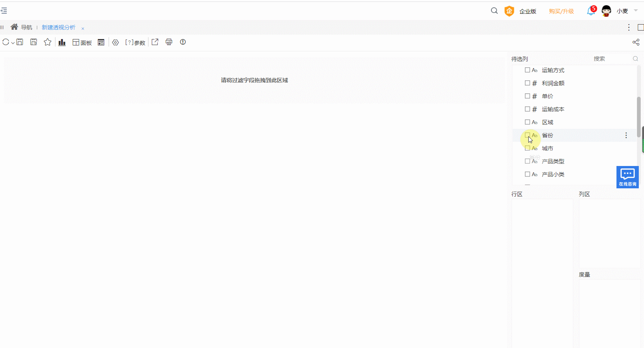
Task: Click the notification bell icon
Action: pyautogui.click(x=591, y=11)
